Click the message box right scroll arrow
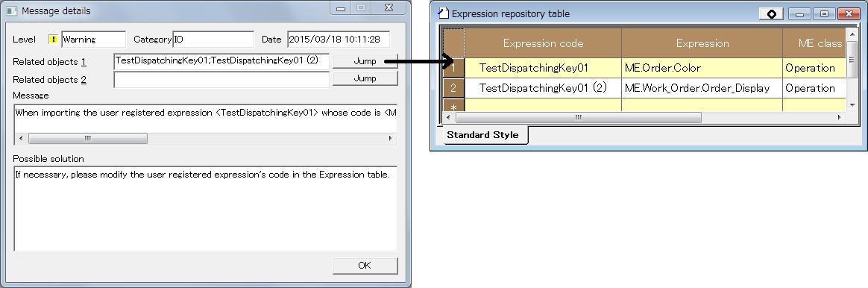 (391, 139)
